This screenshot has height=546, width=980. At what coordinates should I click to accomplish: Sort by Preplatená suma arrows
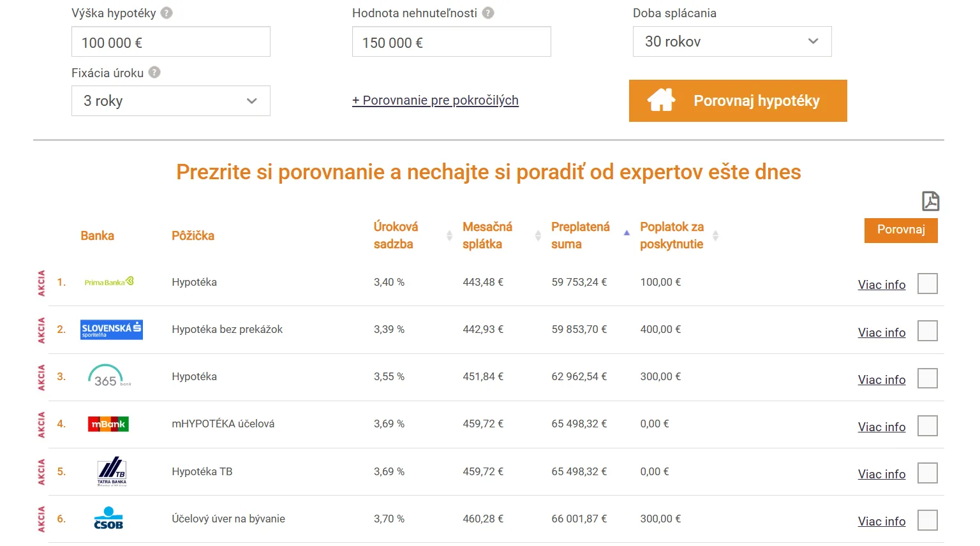click(x=627, y=233)
